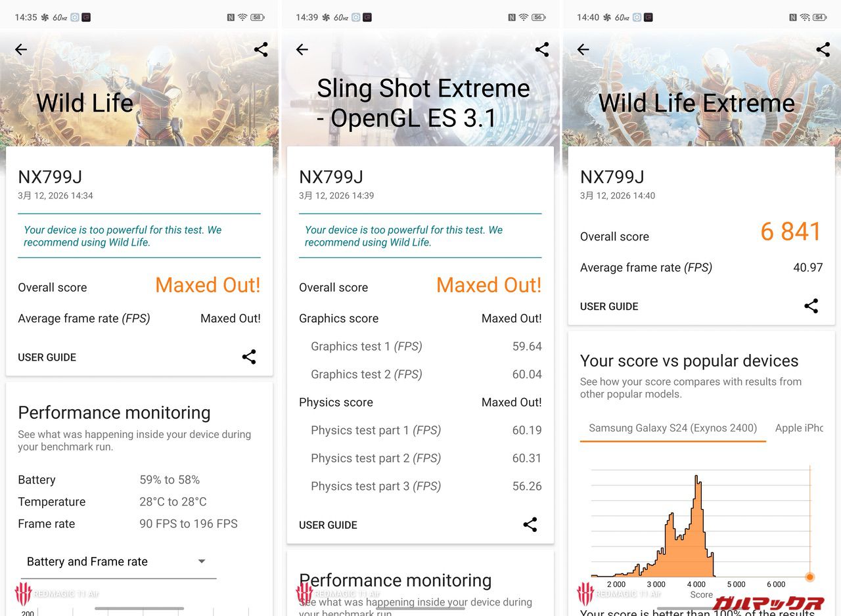Switch to the Apple iPhone comparison tab
The height and width of the screenshot is (616, 841).
[798, 428]
